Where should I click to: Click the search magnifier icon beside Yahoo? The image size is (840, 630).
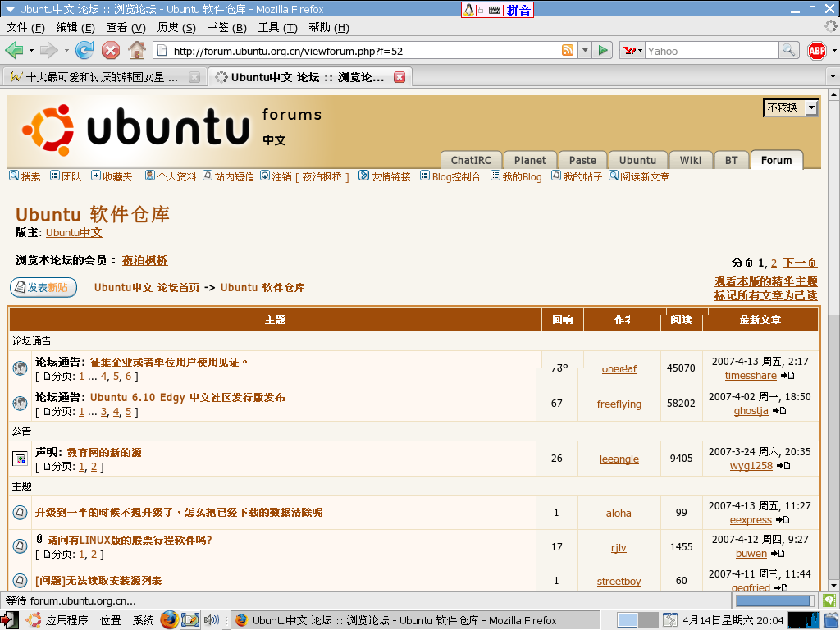pos(788,50)
